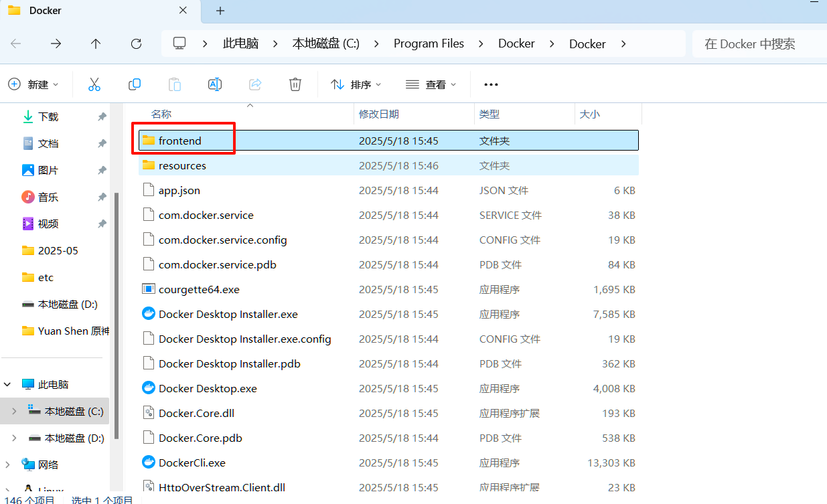The width and height of the screenshot is (827, 504).
Task: Go forward with the right arrow
Action: click(x=56, y=44)
